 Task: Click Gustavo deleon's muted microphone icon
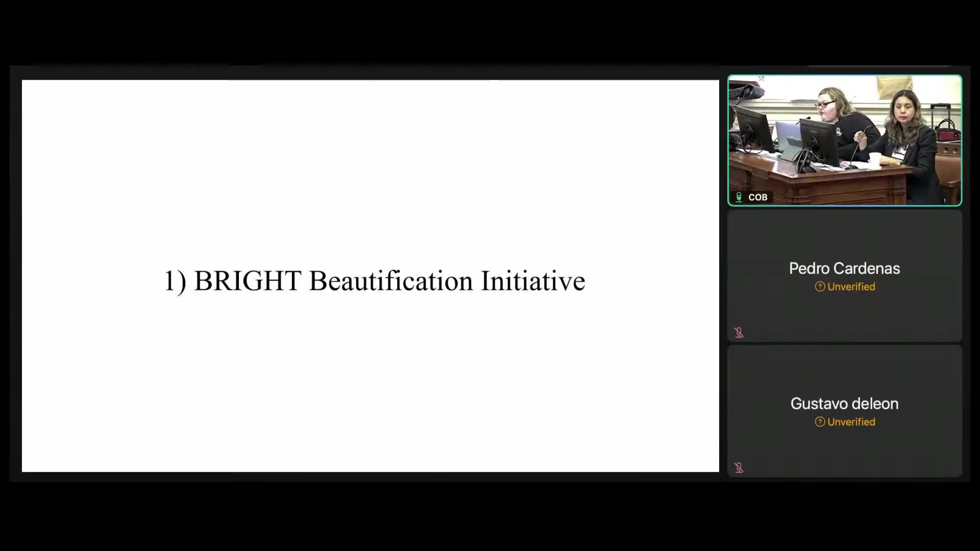tap(739, 468)
